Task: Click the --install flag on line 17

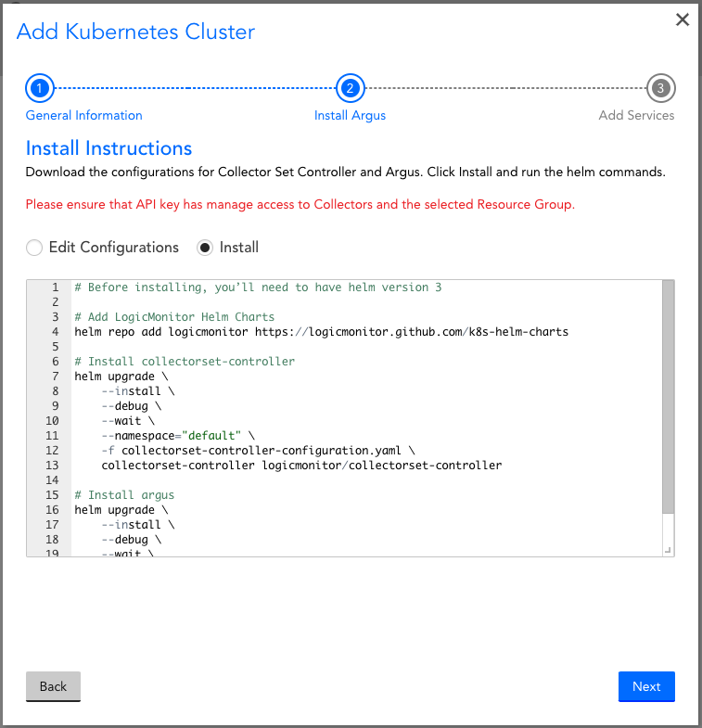Action: coord(132,525)
